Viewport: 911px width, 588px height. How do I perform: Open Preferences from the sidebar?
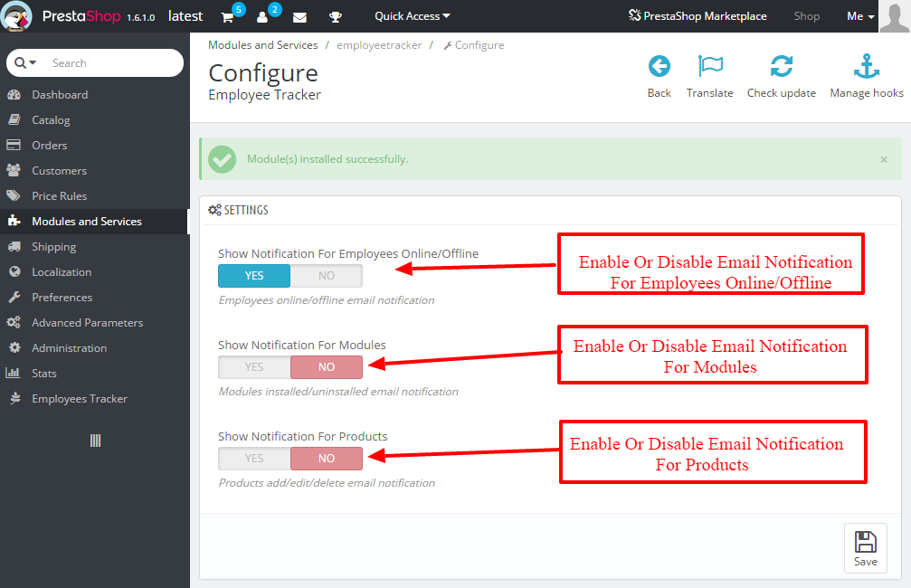coord(62,298)
